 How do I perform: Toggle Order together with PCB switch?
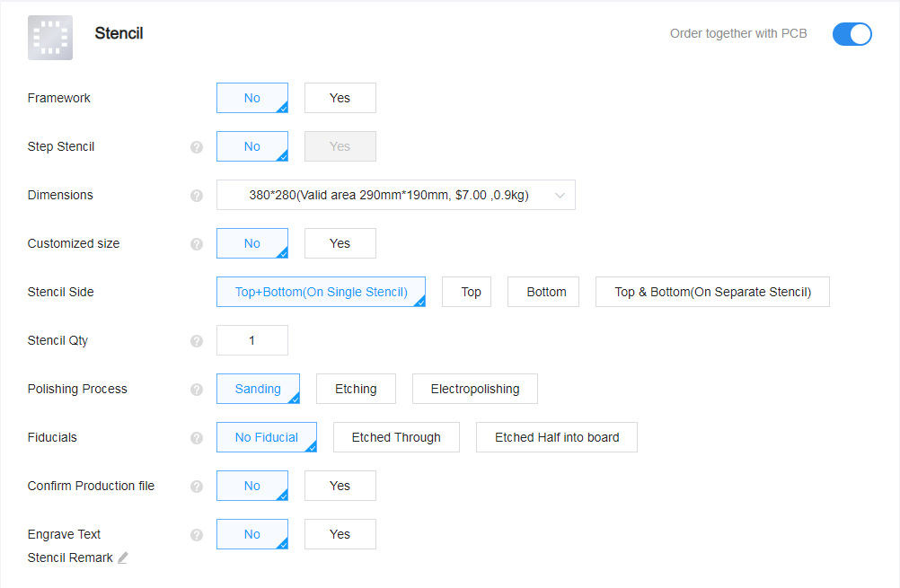(852, 34)
